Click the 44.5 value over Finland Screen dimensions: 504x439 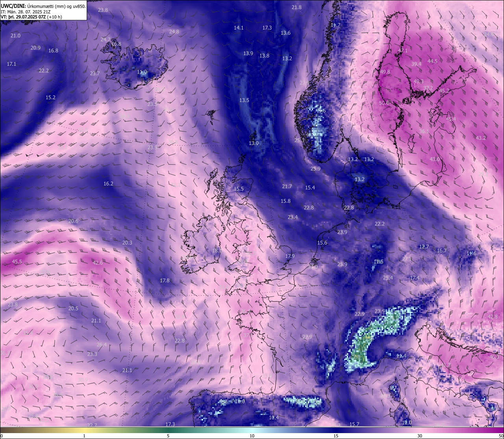(x=432, y=61)
